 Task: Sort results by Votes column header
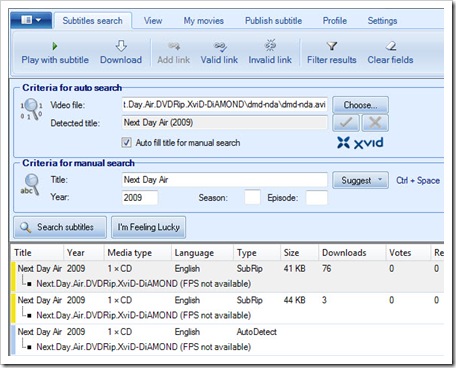pyautogui.click(x=407, y=253)
